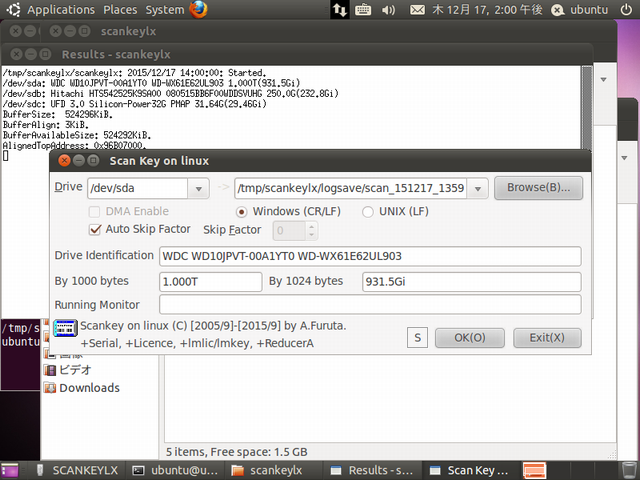Viewport: 640px width, 480px height.
Task: Click the small S button
Action: (x=417, y=338)
